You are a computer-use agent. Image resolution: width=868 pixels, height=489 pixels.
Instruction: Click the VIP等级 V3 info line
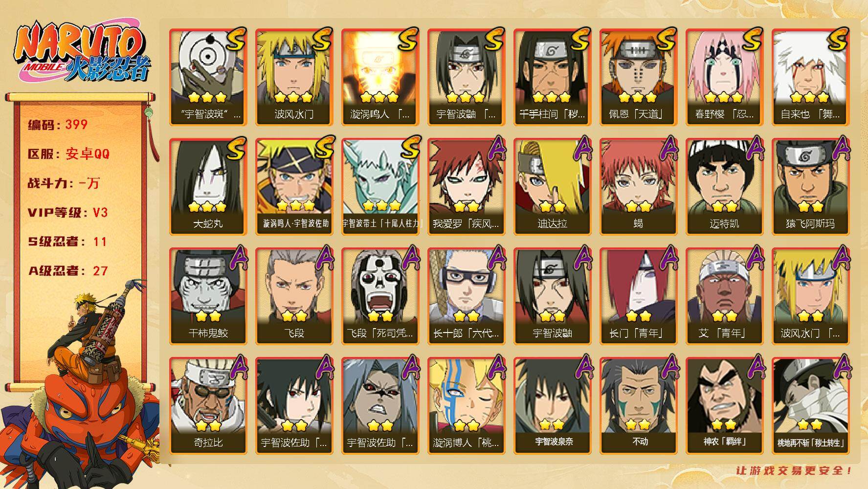coord(68,213)
